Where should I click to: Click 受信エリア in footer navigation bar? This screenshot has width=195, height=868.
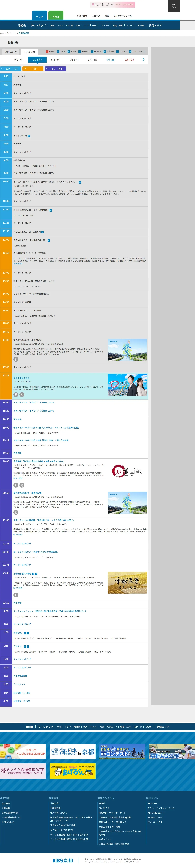click(x=163, y=727)
